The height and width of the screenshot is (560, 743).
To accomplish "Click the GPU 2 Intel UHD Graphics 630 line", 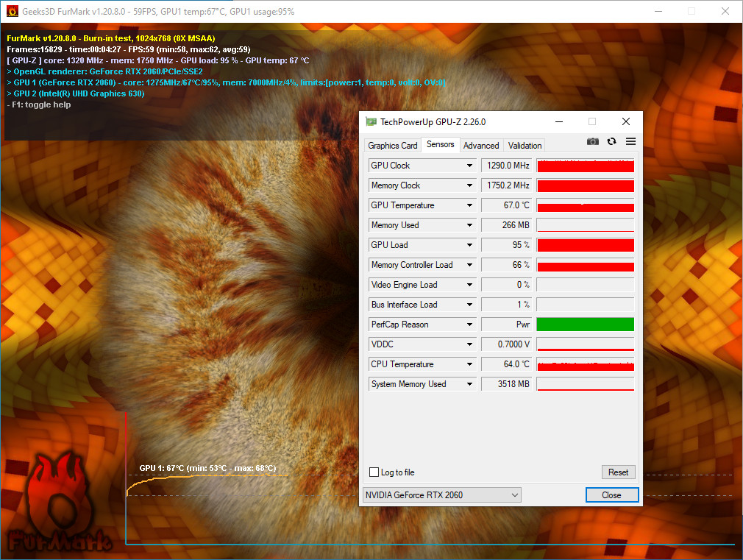I will 76,94.
